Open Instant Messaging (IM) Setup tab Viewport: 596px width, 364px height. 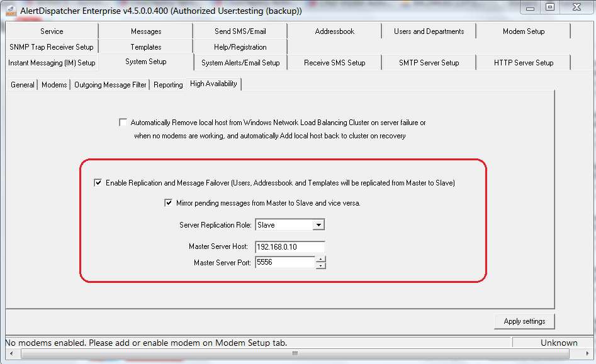tap(52, 63)
